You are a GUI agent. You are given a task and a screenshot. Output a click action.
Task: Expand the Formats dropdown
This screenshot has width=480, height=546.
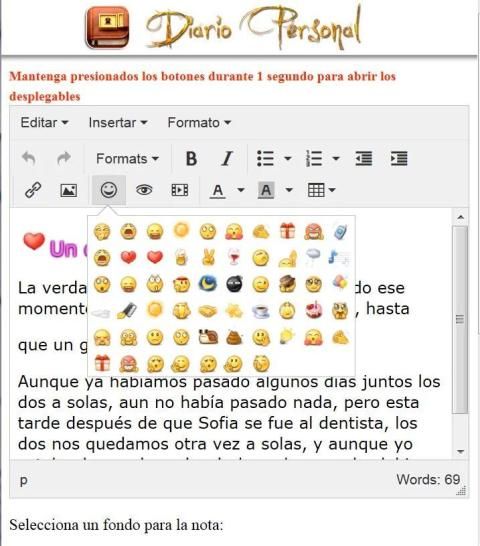click(127, 159)
